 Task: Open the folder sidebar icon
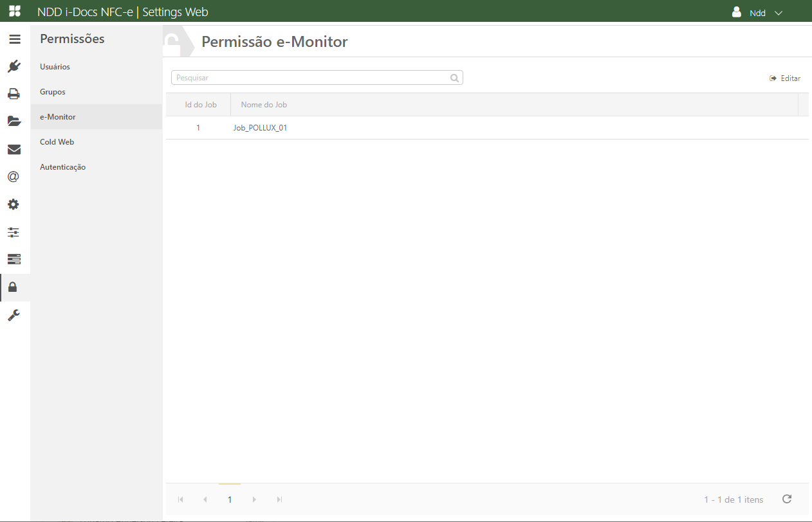click(x=14, y=121)
